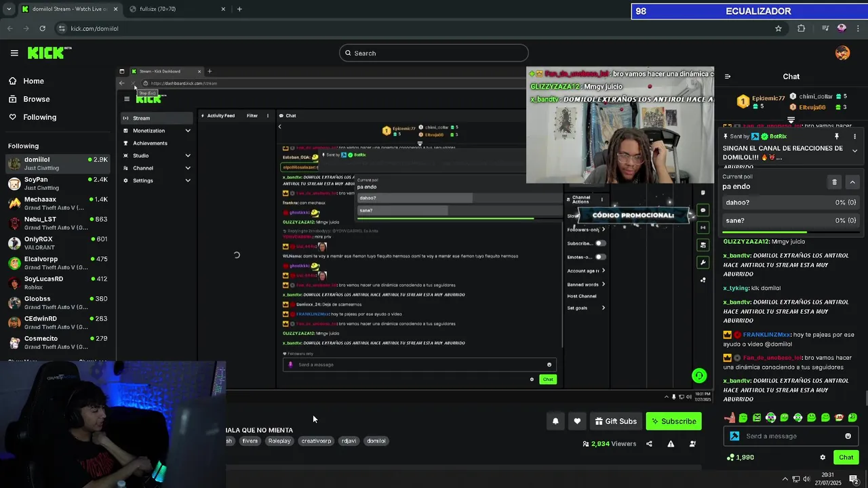The width and height of the screenshot is (868, 488).
Task: Open Windows notification center icon
Action: tap(854, 479)
